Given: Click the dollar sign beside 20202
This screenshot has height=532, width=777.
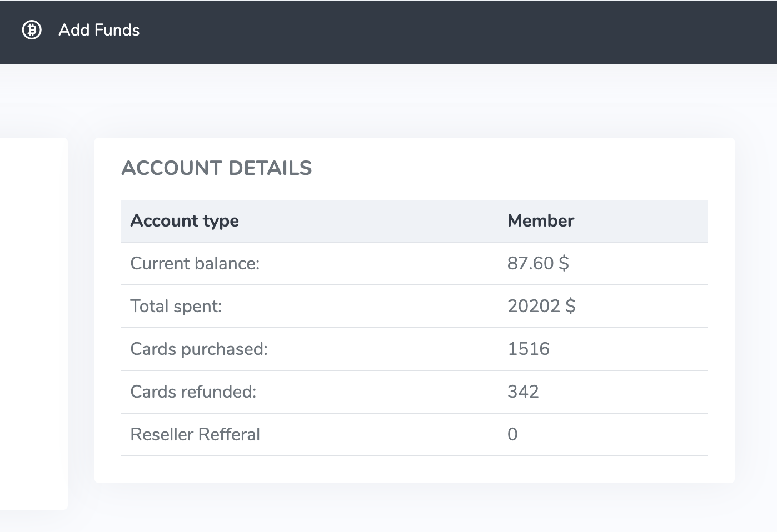Looking at the screenshot, I should click(571, 307).
